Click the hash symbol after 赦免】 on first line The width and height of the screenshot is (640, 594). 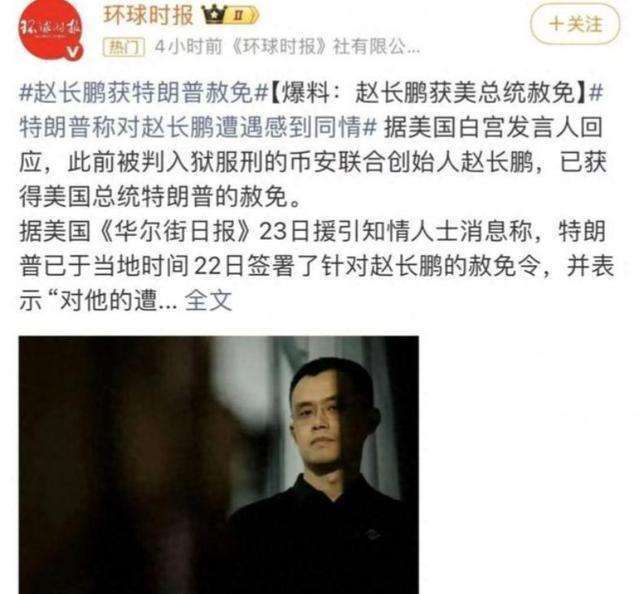coord(596,93)
